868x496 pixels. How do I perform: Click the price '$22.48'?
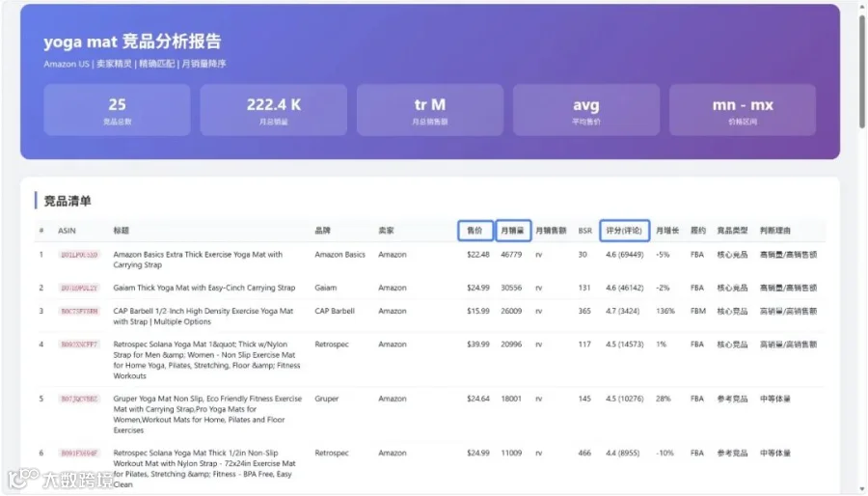click(x=478, y=255)
